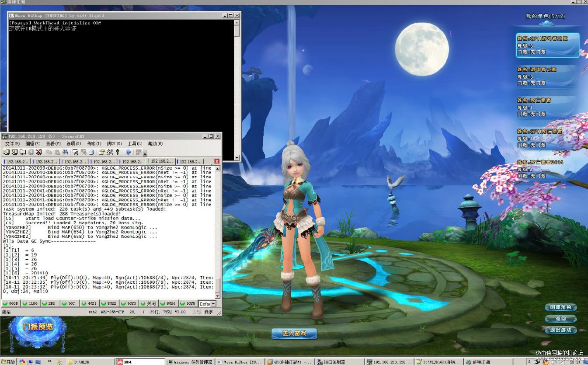Click the 退出游戏 exit game button
The width and height of the screenshot is (588, 365).
coord(560,330)
